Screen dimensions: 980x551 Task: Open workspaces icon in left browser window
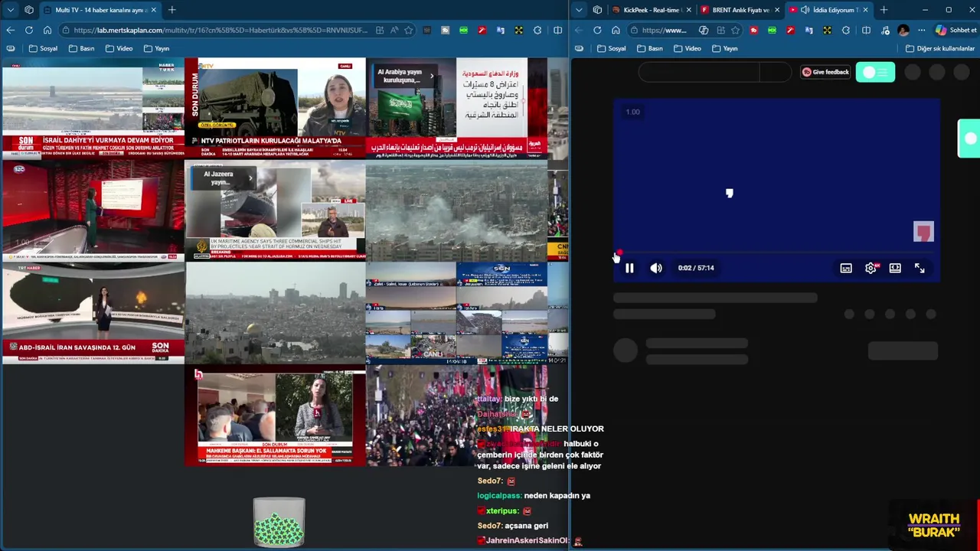pyautogui.click(x=29, y=10)
